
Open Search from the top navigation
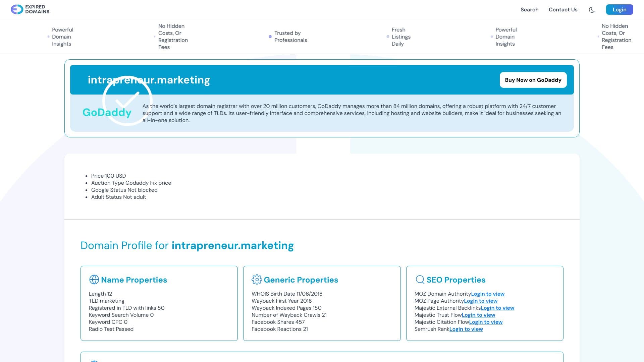pos(529,10)
